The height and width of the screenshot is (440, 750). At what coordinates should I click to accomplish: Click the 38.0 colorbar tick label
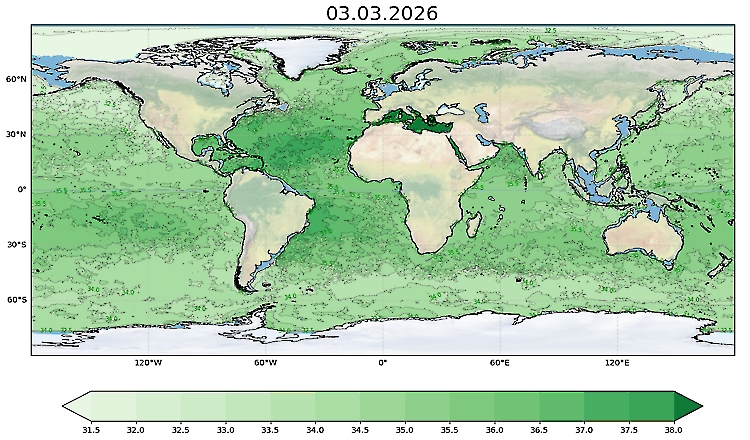click(x=673, y=429)
